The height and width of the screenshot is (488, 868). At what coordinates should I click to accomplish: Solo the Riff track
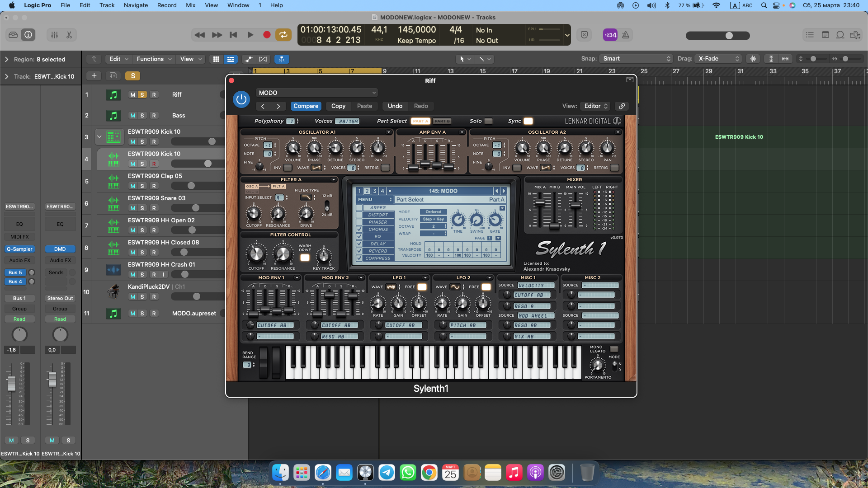(142, 95)
